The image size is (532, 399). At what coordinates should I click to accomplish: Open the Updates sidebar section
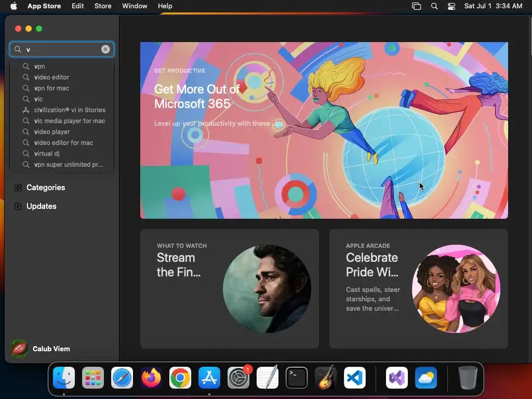(x=62, y=206)
